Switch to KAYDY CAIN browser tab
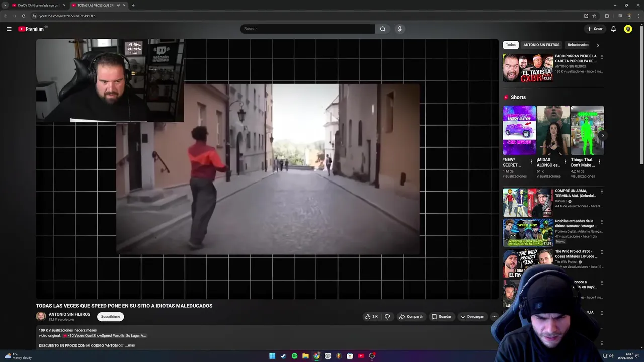 pos(38,5)
